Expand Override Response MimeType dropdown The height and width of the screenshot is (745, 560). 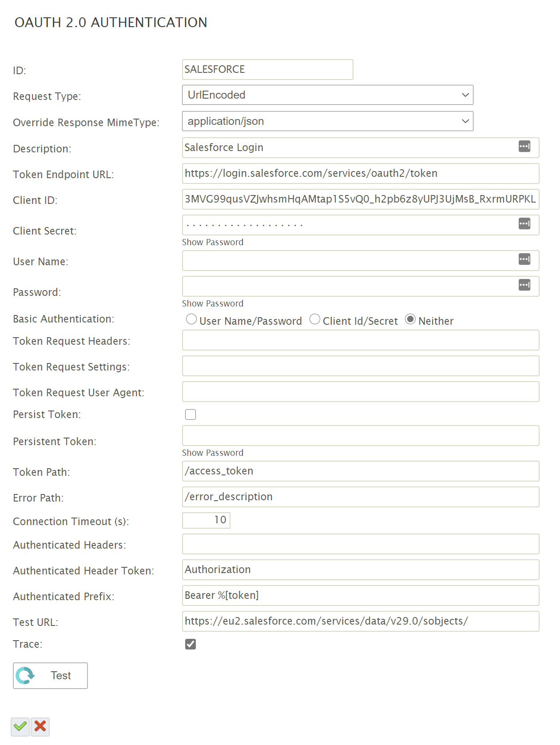[327, 121]
